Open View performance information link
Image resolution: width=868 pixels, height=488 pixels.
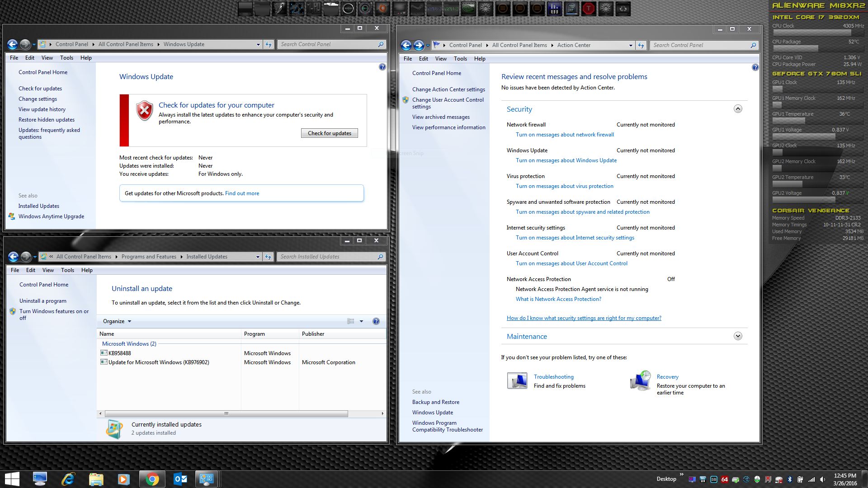(448, 127)
